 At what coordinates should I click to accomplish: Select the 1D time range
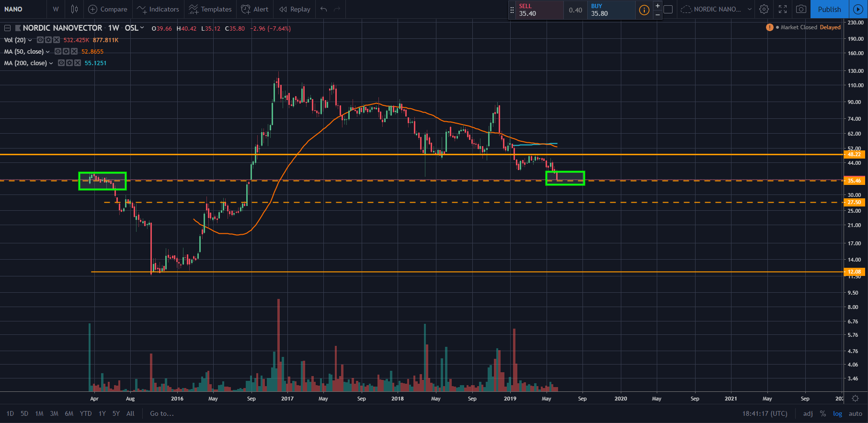[10, 413]
